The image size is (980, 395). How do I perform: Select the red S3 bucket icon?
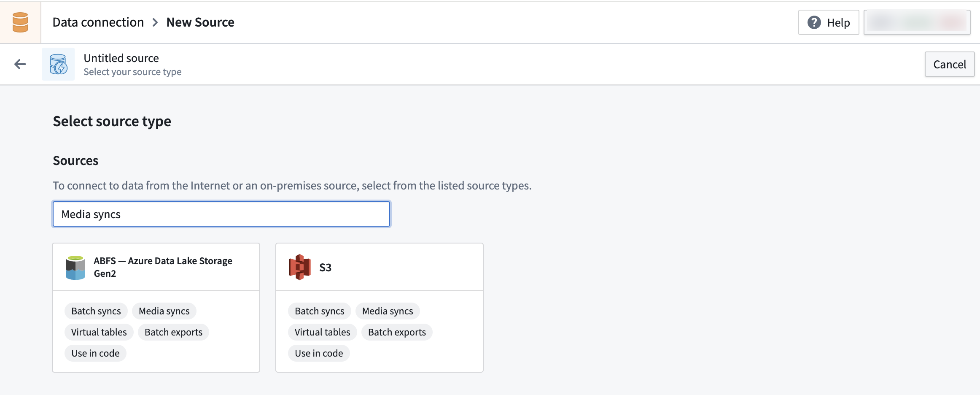299,267
